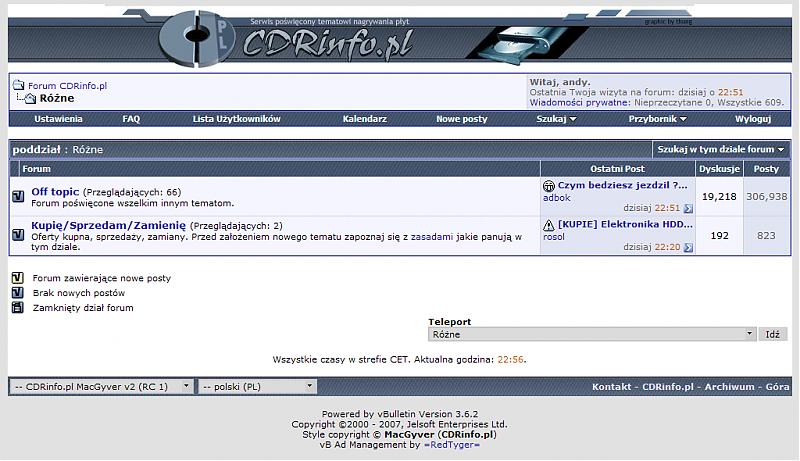This screenshot has height=461, width=800.
Task: Open the Forum CDRinfo.pl breadcrumb link
Action: coord(67,86)
